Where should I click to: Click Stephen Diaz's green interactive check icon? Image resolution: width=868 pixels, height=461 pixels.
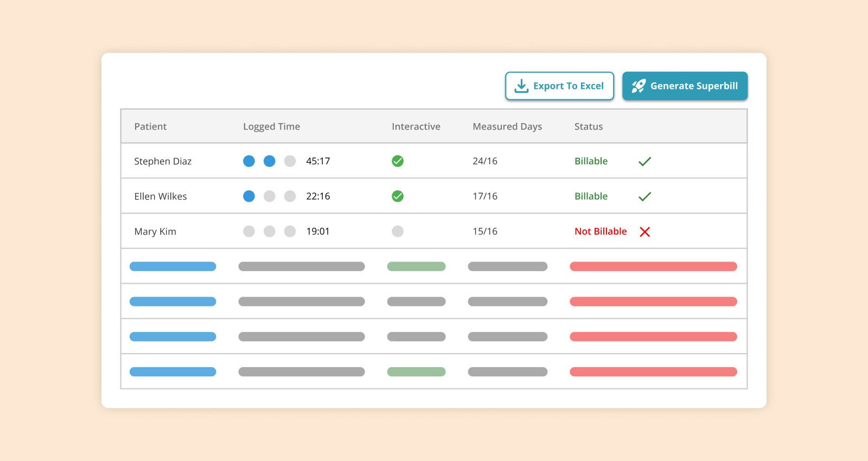coord(398,161)
